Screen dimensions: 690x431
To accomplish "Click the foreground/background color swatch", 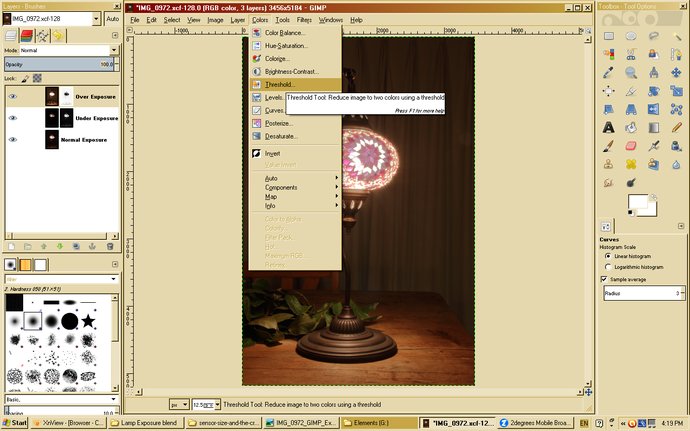I will (642, 206).
